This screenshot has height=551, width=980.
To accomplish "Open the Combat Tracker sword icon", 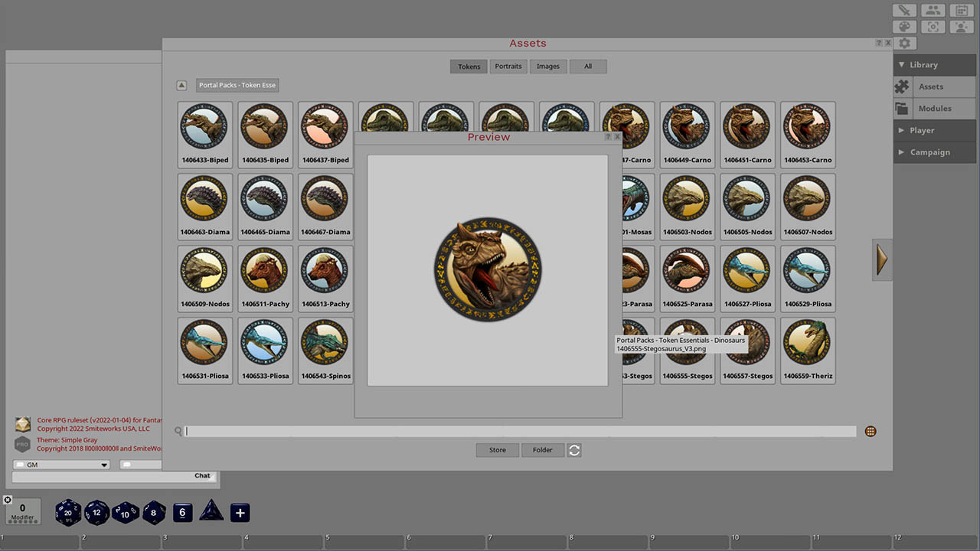I will (x=904, y=10).
